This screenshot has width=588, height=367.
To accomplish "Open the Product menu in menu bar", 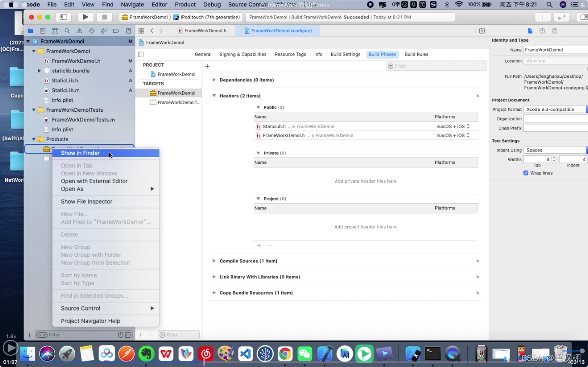I will pos(185,5).
